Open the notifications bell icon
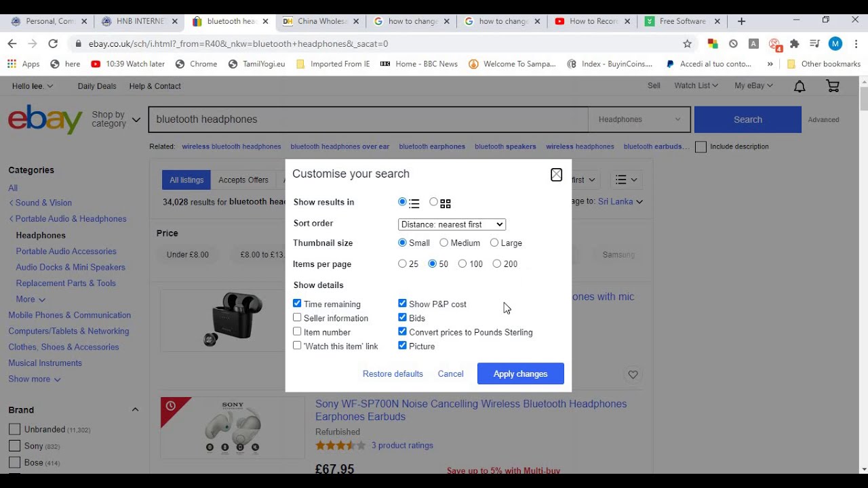Viewport: 868px width, 488px height. [800, 86]
